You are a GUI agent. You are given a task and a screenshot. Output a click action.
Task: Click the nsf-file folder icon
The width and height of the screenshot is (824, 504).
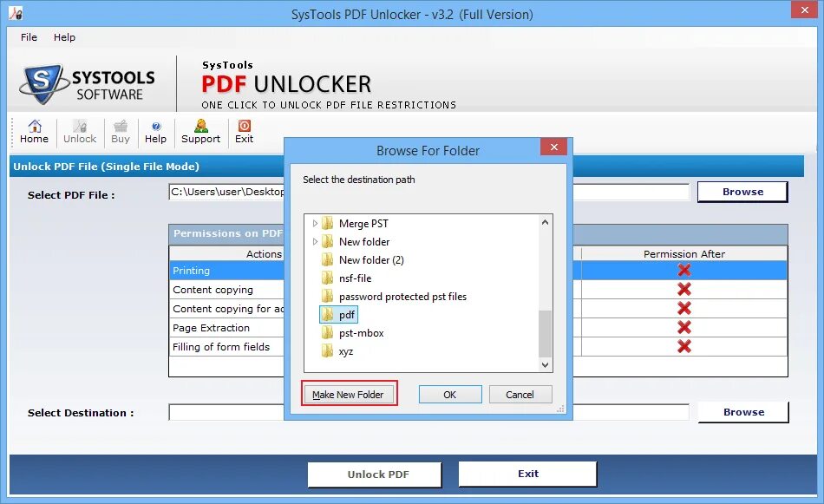[327, 278]
